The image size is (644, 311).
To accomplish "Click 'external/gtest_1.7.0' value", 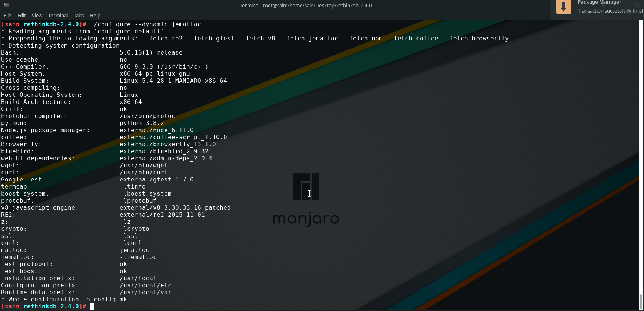I will tap(156, 180).
